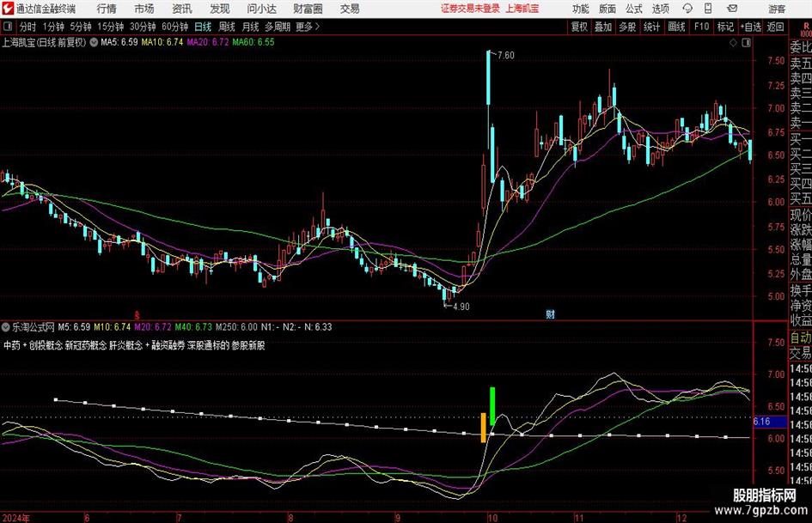
Task: Open the 选项 menu
Action: 660,9
